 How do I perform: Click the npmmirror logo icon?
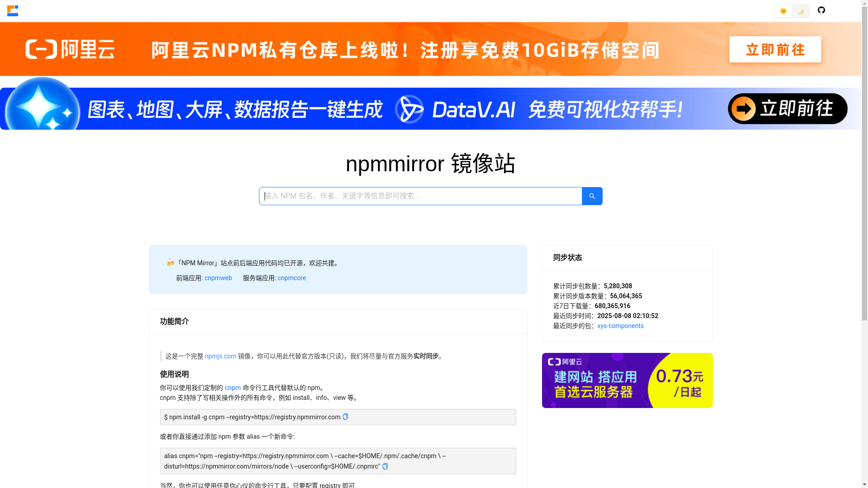tap(13, 11)
